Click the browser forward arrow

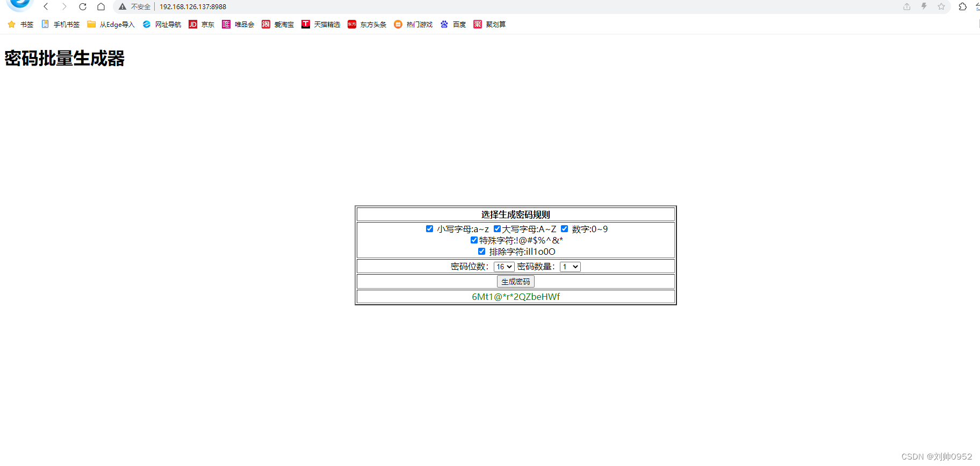(64, 6)
